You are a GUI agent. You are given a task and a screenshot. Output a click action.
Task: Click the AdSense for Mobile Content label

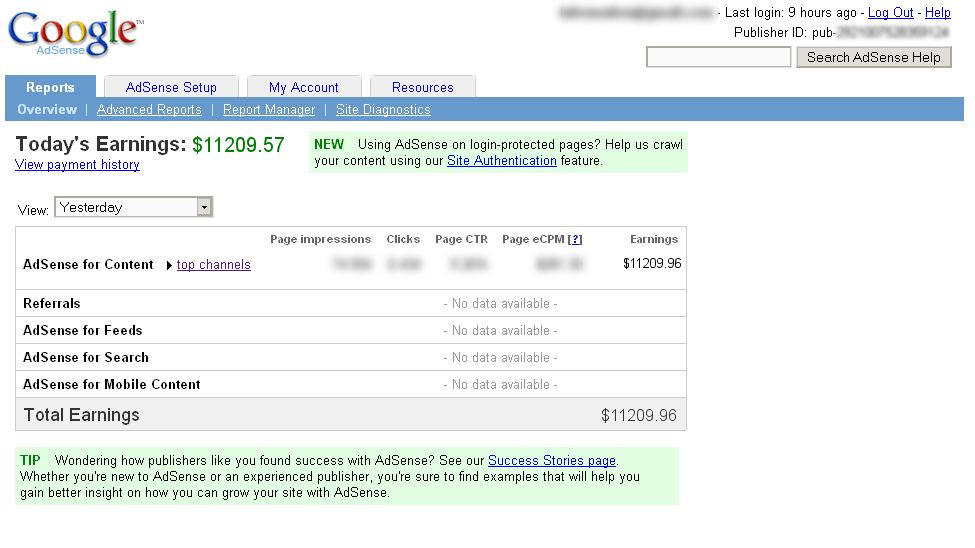coord(112,384)
